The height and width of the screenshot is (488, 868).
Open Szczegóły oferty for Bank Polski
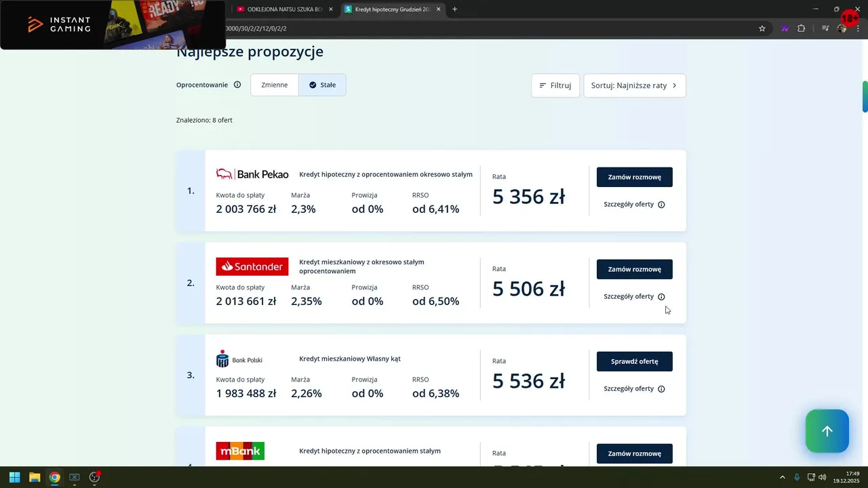point(629,389)
